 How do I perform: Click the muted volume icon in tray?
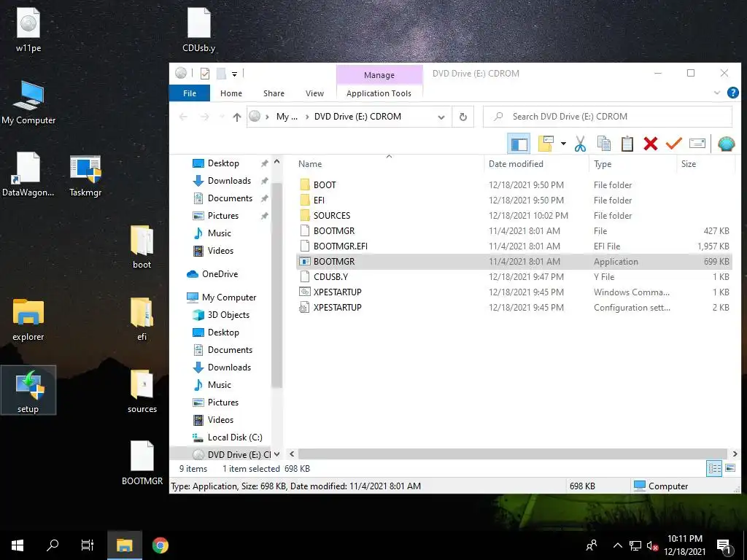pos(652,545)
